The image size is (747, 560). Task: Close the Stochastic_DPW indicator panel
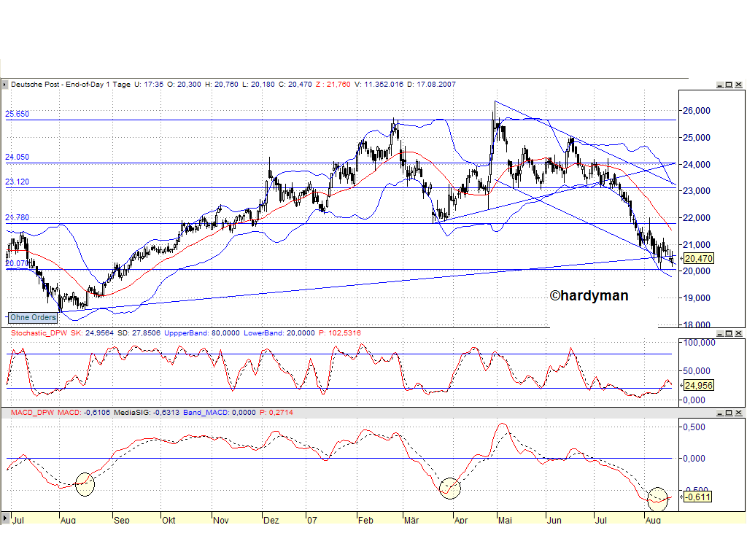738,332
